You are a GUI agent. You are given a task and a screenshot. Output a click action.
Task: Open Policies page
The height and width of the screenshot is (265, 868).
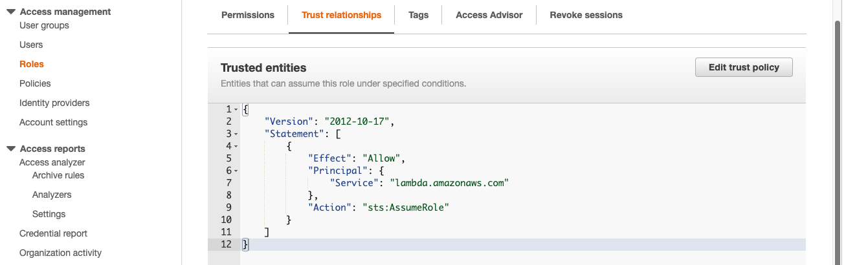35,83
